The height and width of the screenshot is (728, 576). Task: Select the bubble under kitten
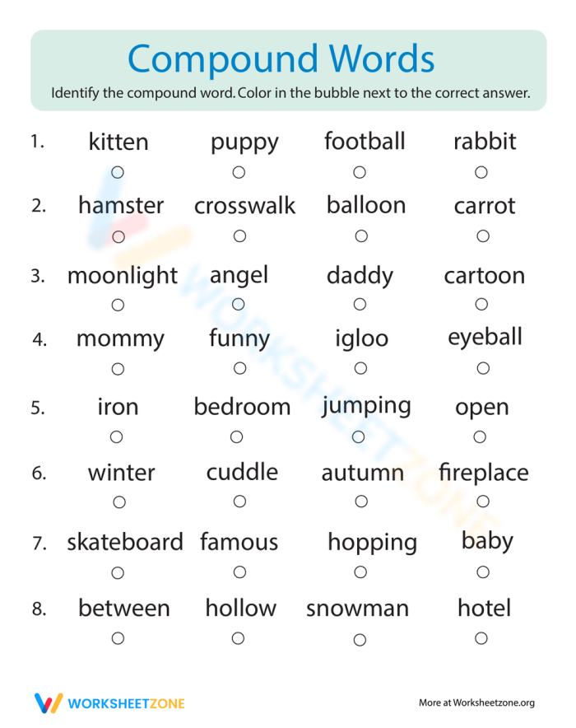pos(118,172)
